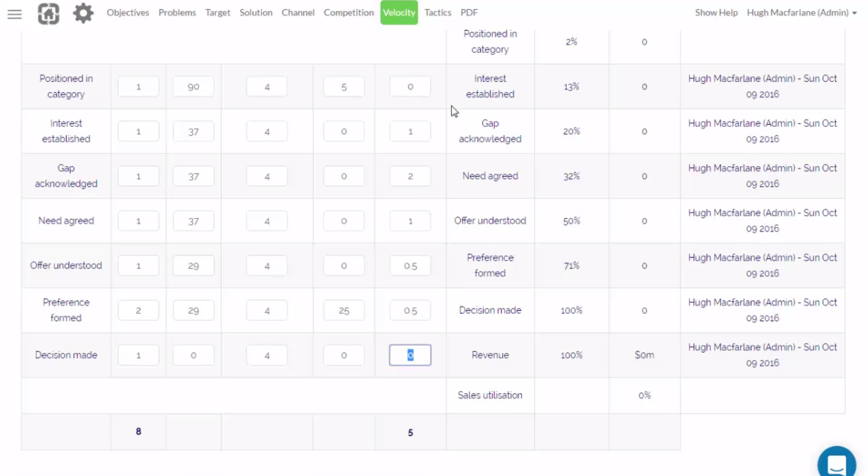Click the 0 field in the row starting with Need agreed
Screen dimensions: 868x476
click(344, 221)
